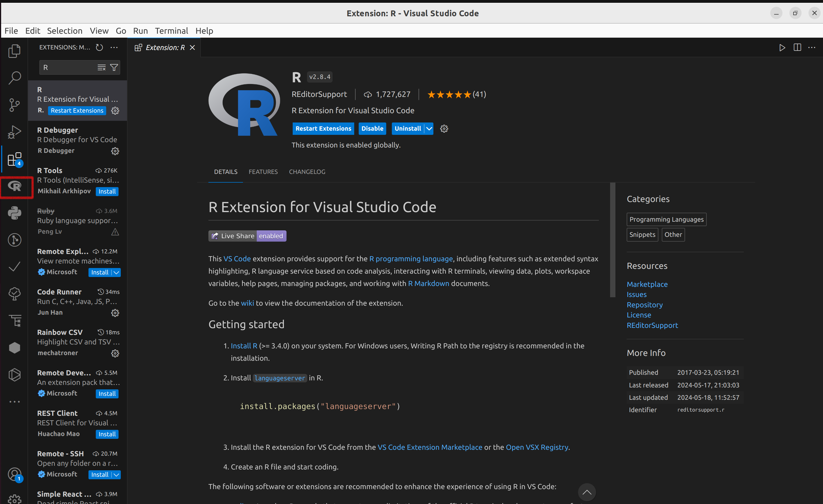Open the License resource link
The width and height of the screenshot is (823, 504).
click(x=639, y=315)
